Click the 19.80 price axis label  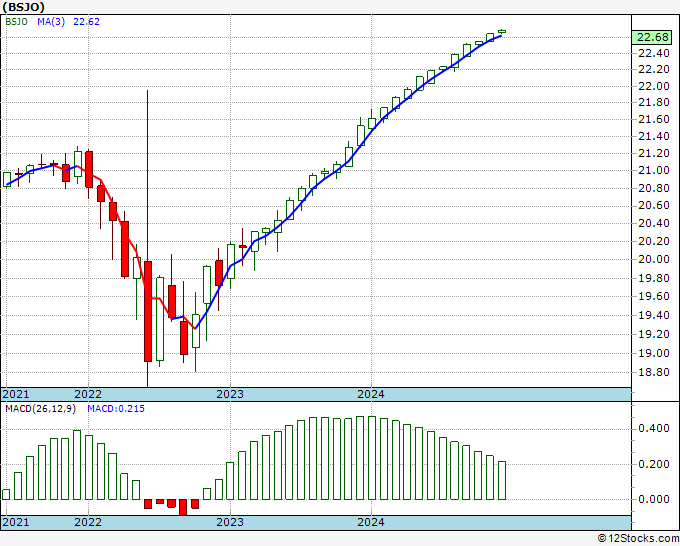(x=654, y=278)
